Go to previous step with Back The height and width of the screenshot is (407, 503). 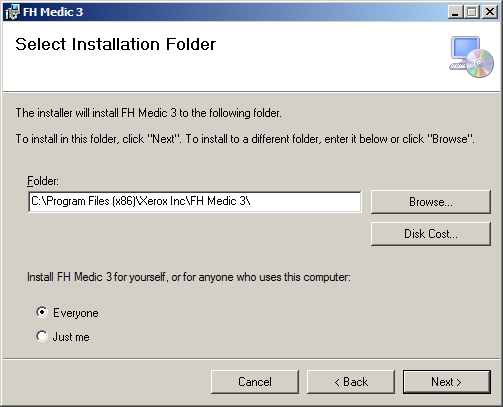pos(351,382)
